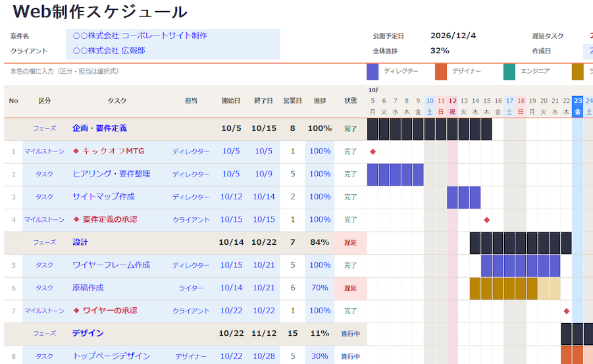Screen dimensions: 593x364
Task: Select the blue Gantt bar for サイトマップ作成
Action: coord(463,197)
